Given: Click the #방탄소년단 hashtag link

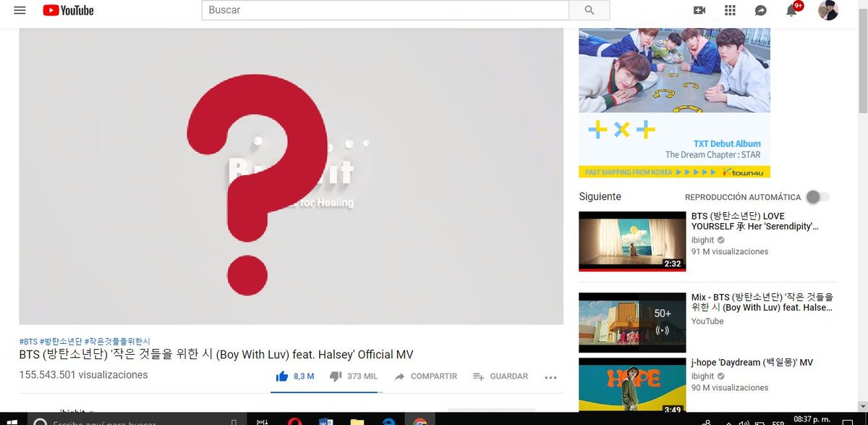Looking at the screenshot, I should [x=61, y=341].
